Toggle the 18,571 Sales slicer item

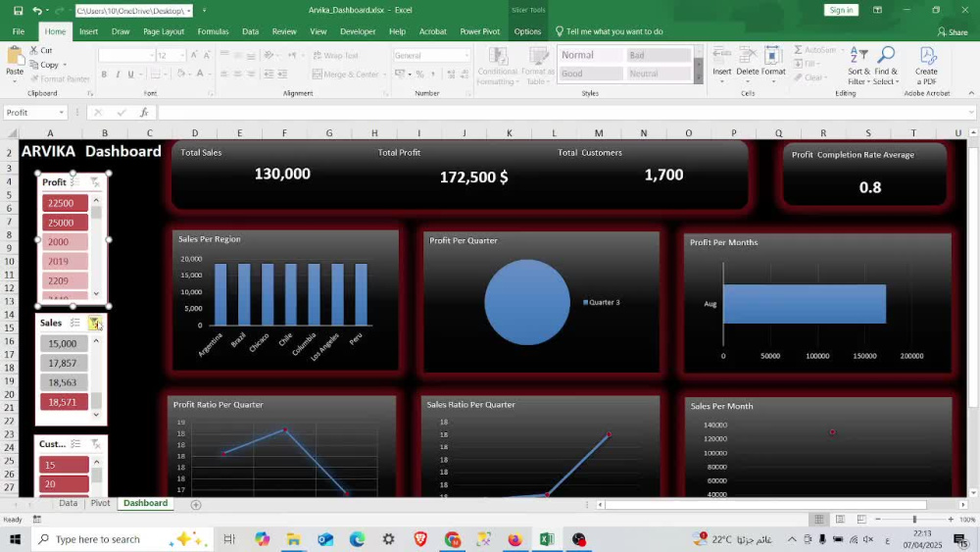(65, 402)
